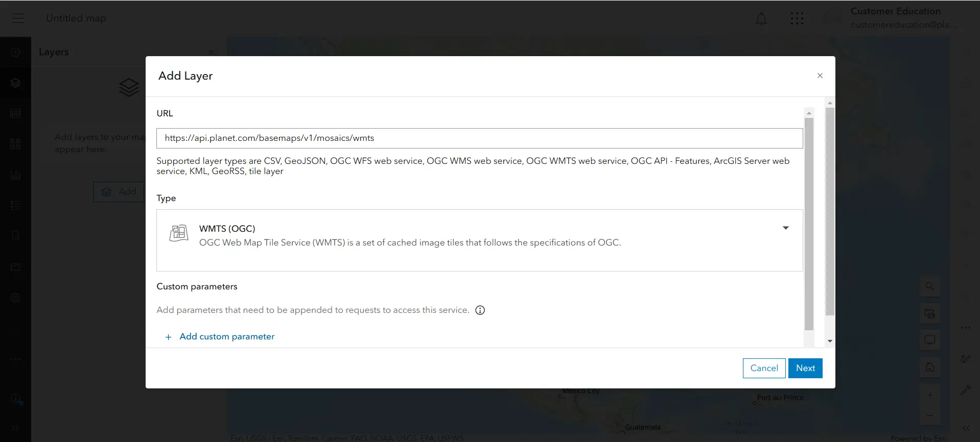Click the Add icon in left sidebar
The image size is (980, 442).
[x=15, y=52]
